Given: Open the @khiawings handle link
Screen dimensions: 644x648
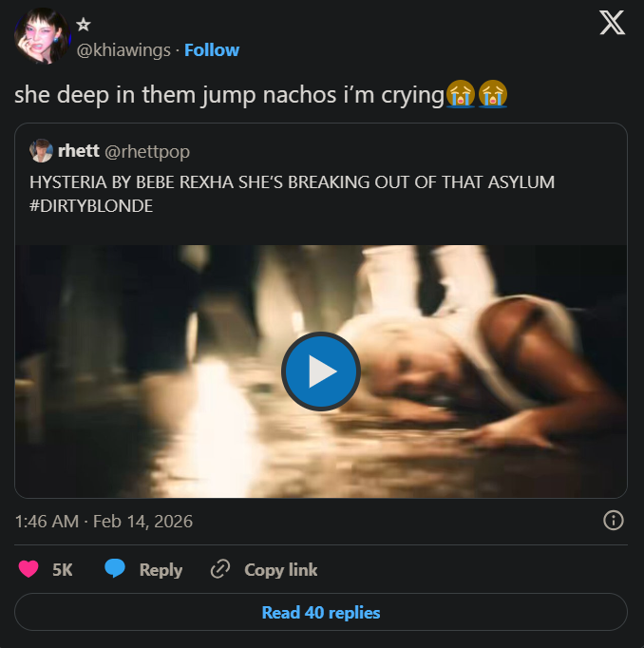Looking at the screenshot, I should pos(125,49).
